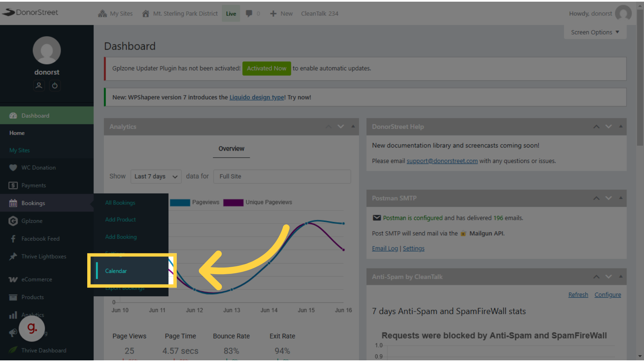Move Postman SMTP widget up
644x362 pixels.
pyautogui.click(x=596, y=198)
